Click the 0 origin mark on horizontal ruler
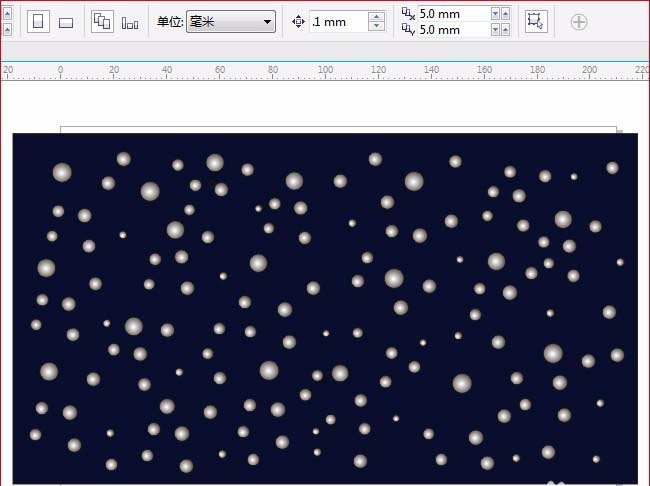The width and height of the screenshot is (650, 486). 61,70
